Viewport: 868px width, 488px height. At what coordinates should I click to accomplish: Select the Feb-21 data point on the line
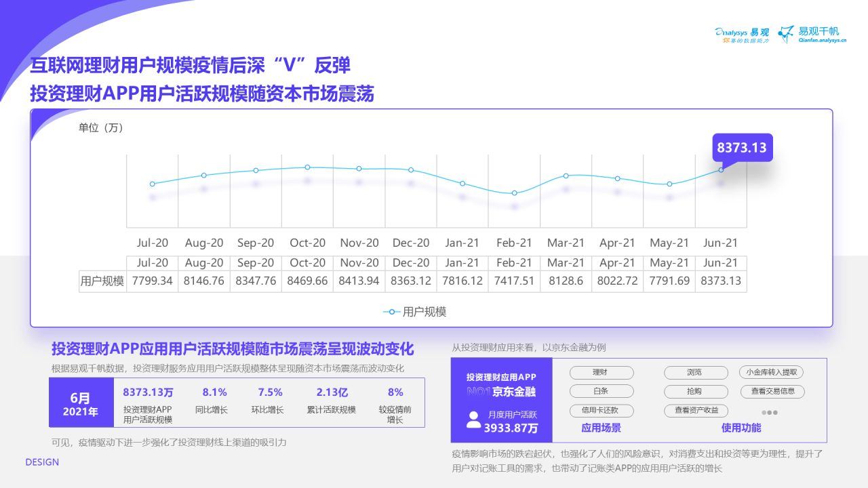coord(514,193)
